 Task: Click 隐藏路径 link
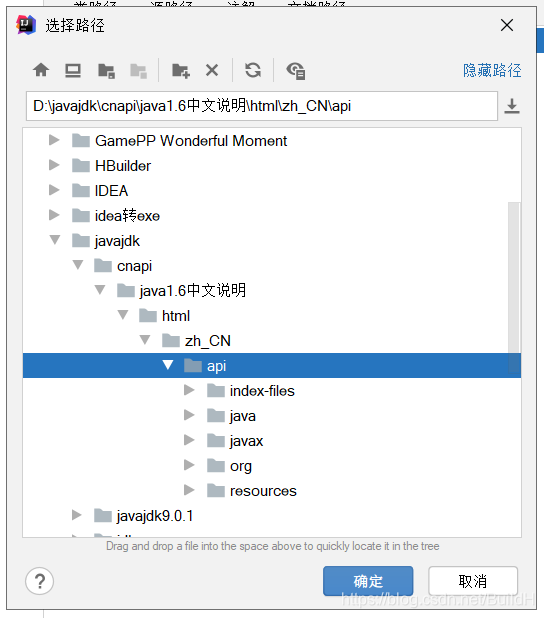492,71
